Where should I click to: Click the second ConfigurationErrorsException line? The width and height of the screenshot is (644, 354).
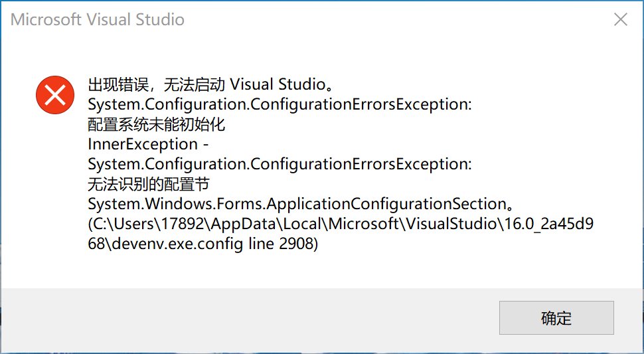tap(280, 164)
